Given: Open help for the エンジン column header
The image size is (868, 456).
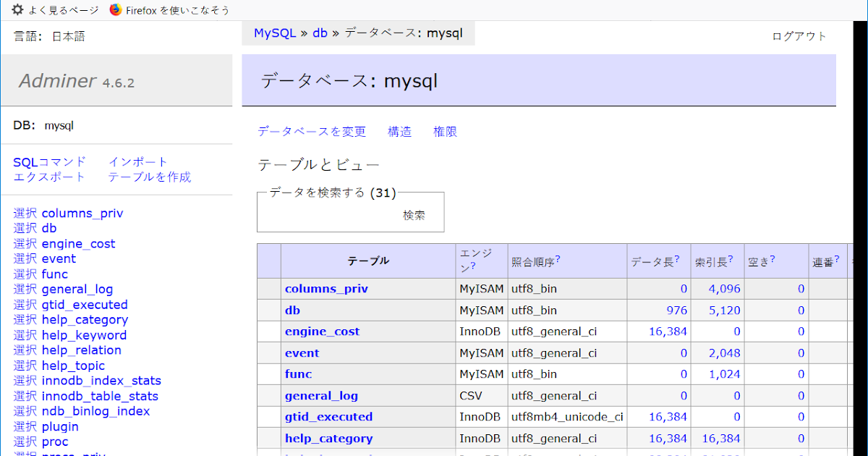Looking at the screenshot, I should click(x=473, y=266).
